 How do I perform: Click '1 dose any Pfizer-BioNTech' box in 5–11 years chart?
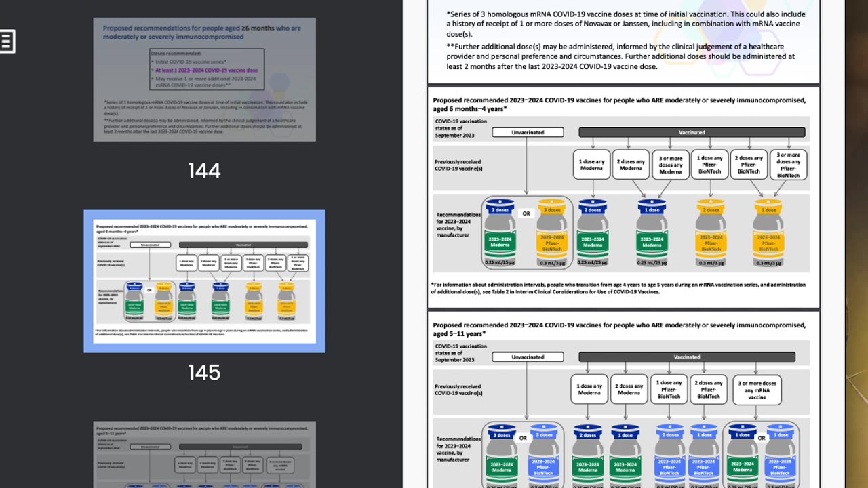pos(669,390)
